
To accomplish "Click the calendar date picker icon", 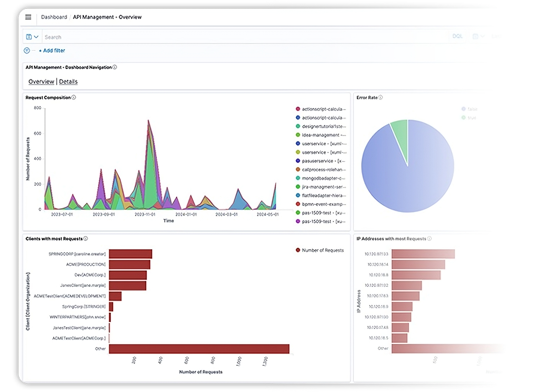I will 475,36.
